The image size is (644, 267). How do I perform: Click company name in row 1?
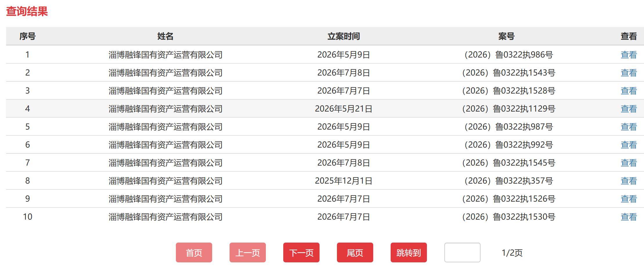coord(165,55)
